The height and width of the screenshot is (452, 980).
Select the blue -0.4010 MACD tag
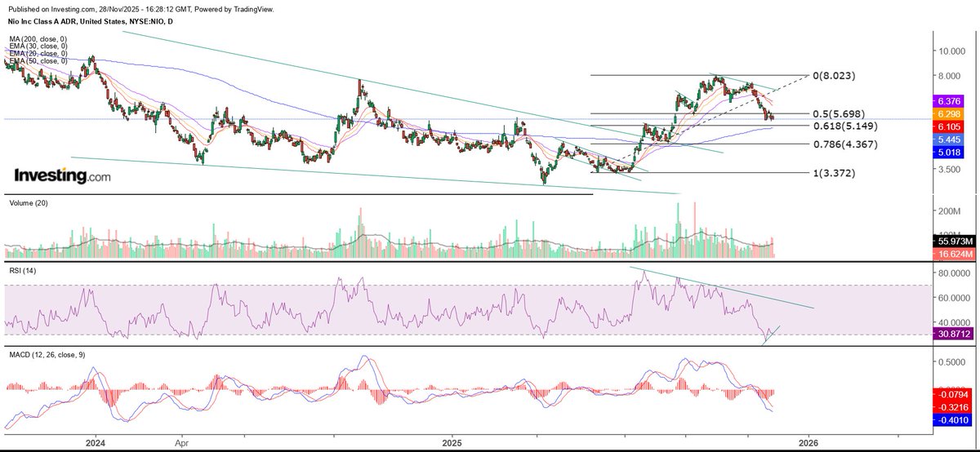pos(952,419)
